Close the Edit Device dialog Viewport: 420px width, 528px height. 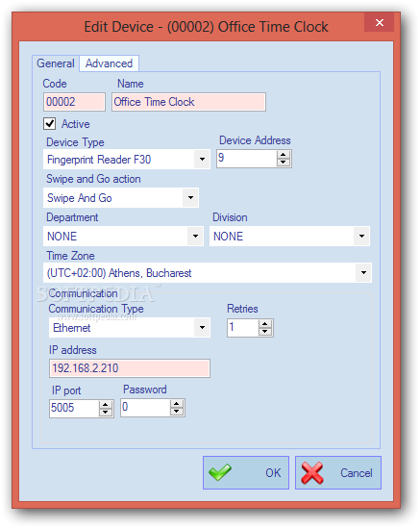380,22
